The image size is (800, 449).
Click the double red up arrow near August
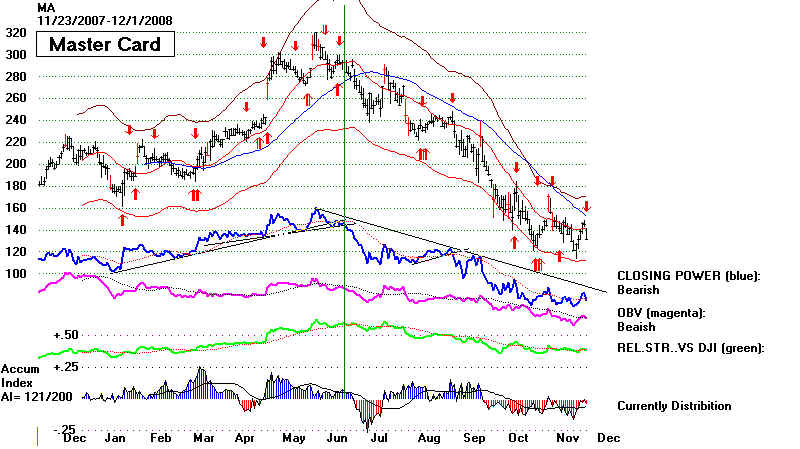click(423, 153)
